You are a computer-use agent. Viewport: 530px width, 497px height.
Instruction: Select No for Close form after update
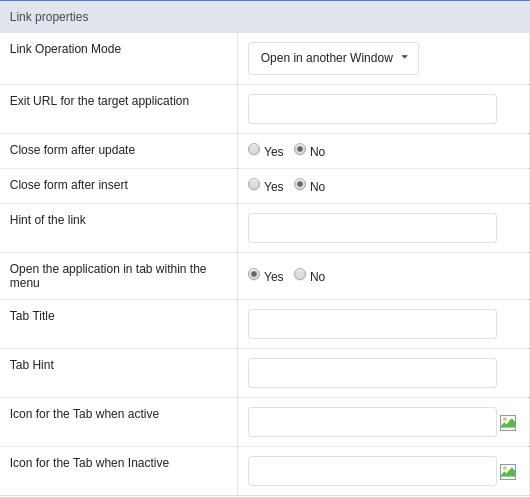(x=300, y=149)
